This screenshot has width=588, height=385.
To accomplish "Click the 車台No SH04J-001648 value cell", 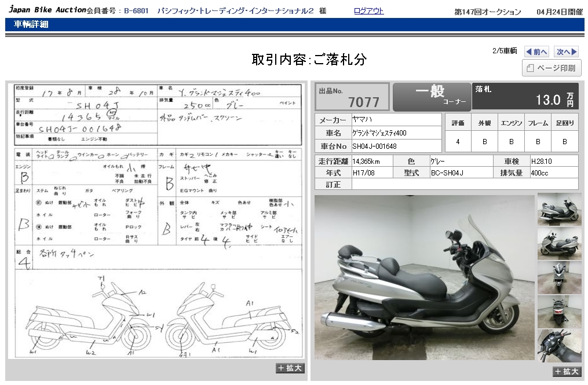I will tap(396, 146).
